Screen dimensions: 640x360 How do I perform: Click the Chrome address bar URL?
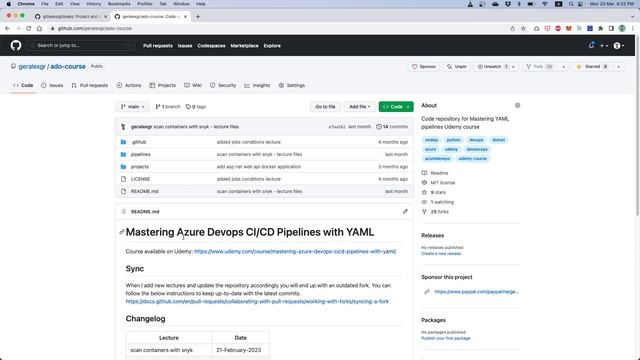[95, 28]
